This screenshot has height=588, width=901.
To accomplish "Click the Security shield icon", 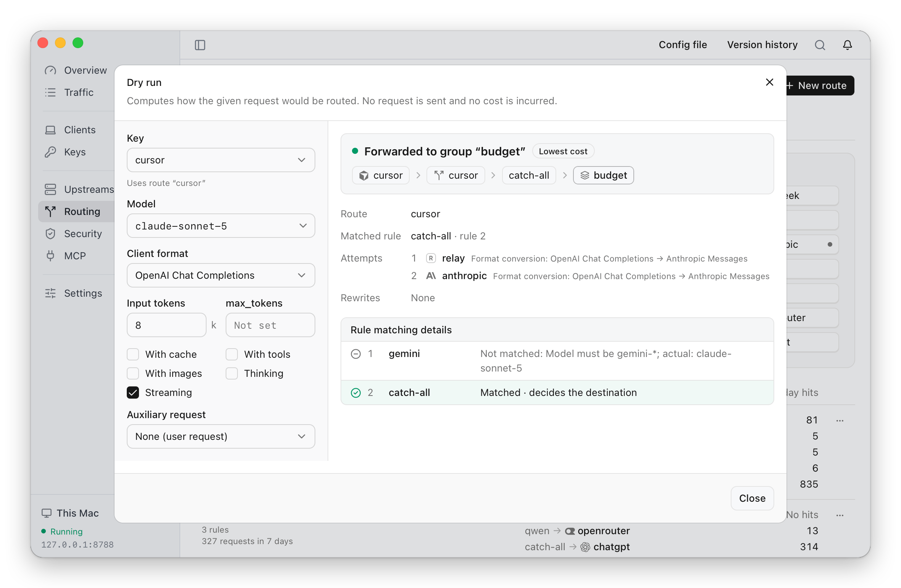I will point(50,234).
